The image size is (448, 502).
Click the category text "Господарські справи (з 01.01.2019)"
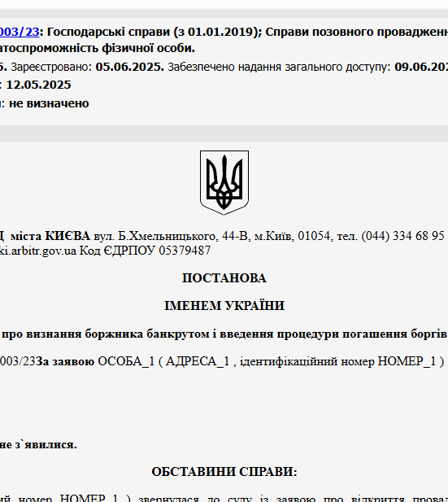[154, 32]
